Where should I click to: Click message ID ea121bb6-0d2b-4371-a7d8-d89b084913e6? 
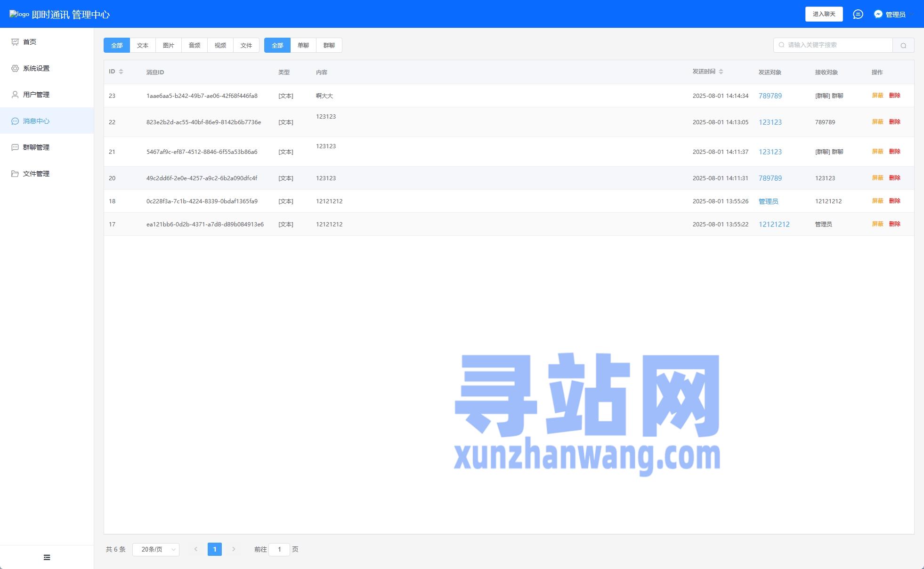click(x=205, y=224)
